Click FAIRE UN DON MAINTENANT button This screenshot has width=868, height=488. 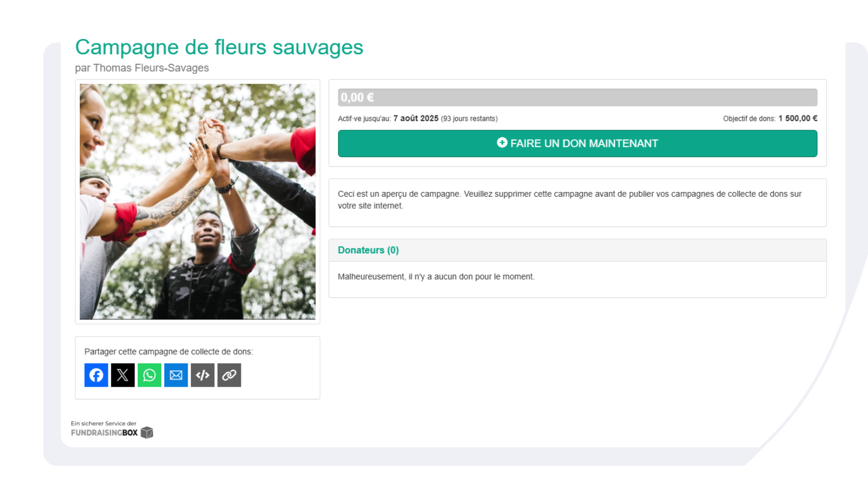(577, 144)
